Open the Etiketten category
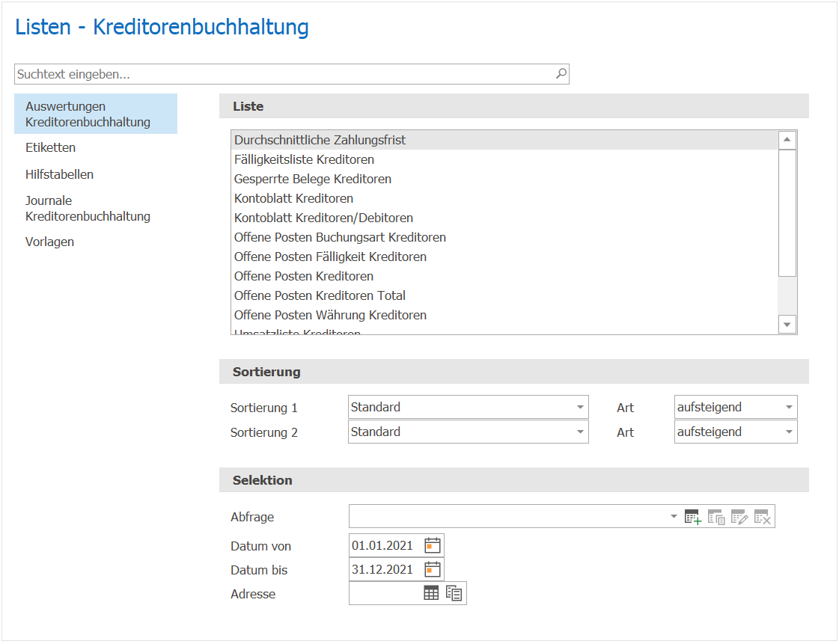839x644 pixels. coord(50,147)
